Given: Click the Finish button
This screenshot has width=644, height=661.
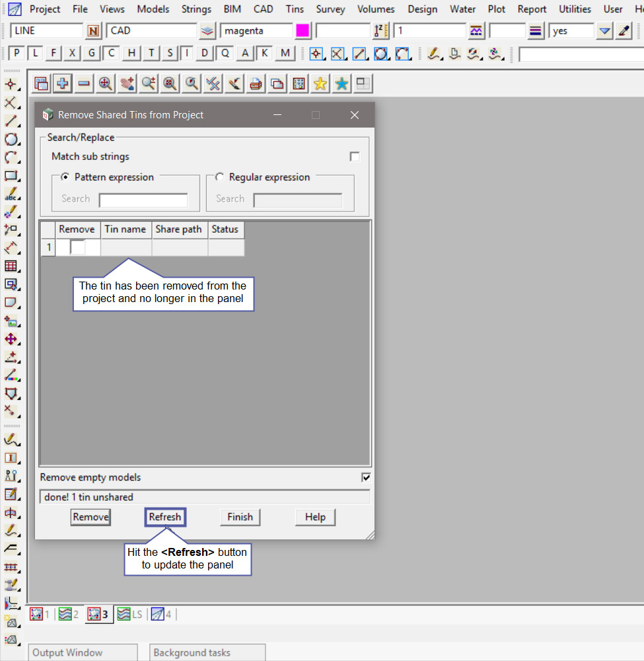Looking at the screenshot, I should pos(240,517).
